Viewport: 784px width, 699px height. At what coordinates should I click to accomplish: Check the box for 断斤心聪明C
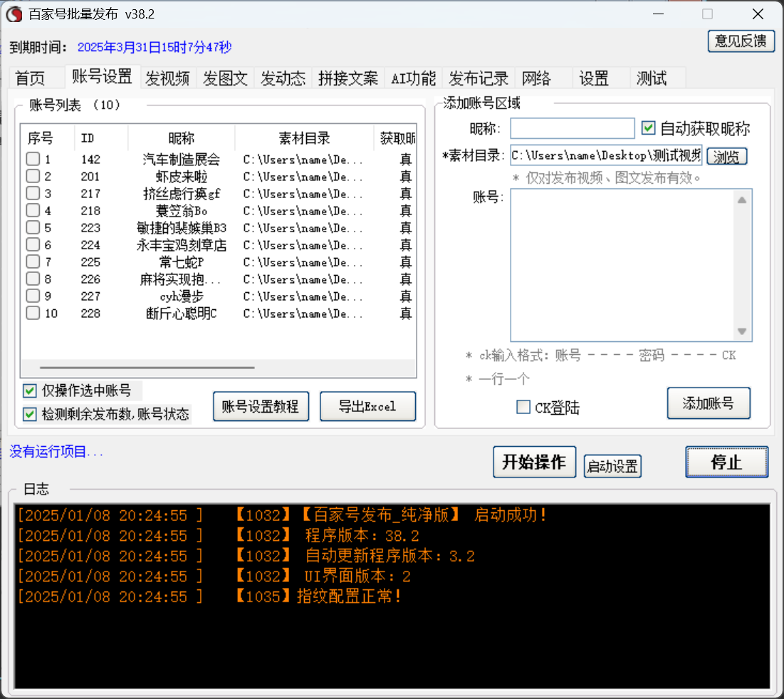pos(33,314)
